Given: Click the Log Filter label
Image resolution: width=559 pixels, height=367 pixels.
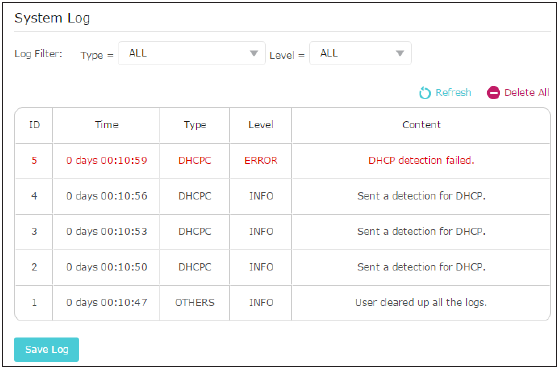Looking at the screenshot, I should pos(38,54).
